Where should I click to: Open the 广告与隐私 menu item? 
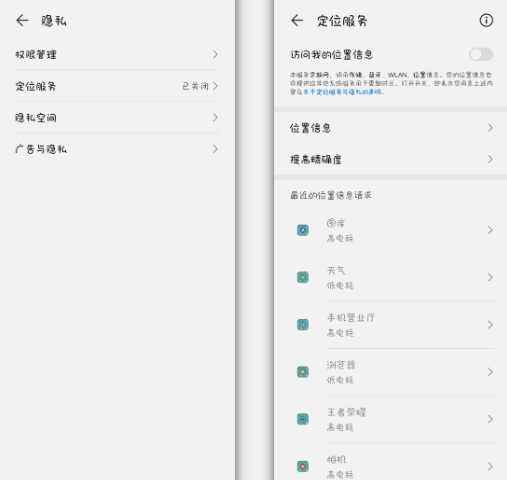[x=117, y=149]
